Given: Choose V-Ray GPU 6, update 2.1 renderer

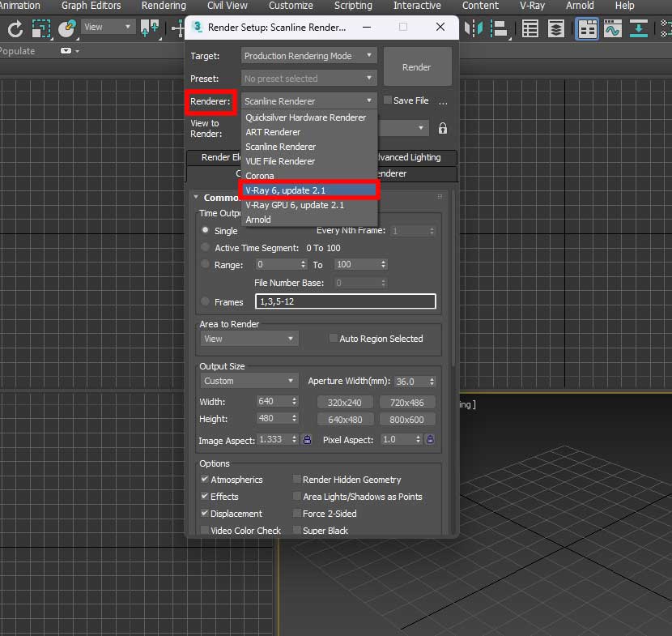Looking at the screenshot, I should pyautogui.click(x=309, y=204).
